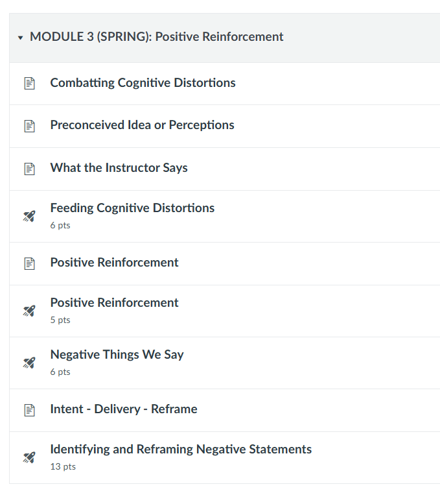This screenshot has height=504, width=440.
Task: Click page icon beside Combatting Cognitive Distortions
Action: pyautogui.click(x=30, y=83)
